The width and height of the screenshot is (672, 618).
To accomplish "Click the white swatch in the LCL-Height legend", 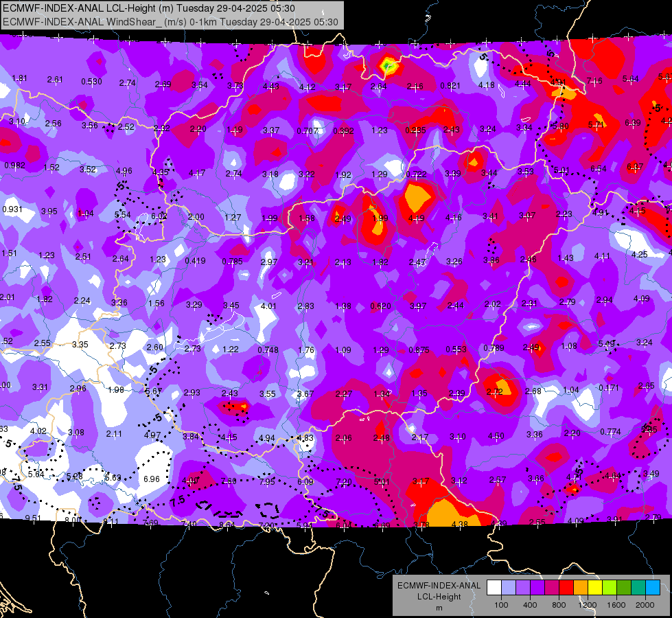I will click(494, 587).
